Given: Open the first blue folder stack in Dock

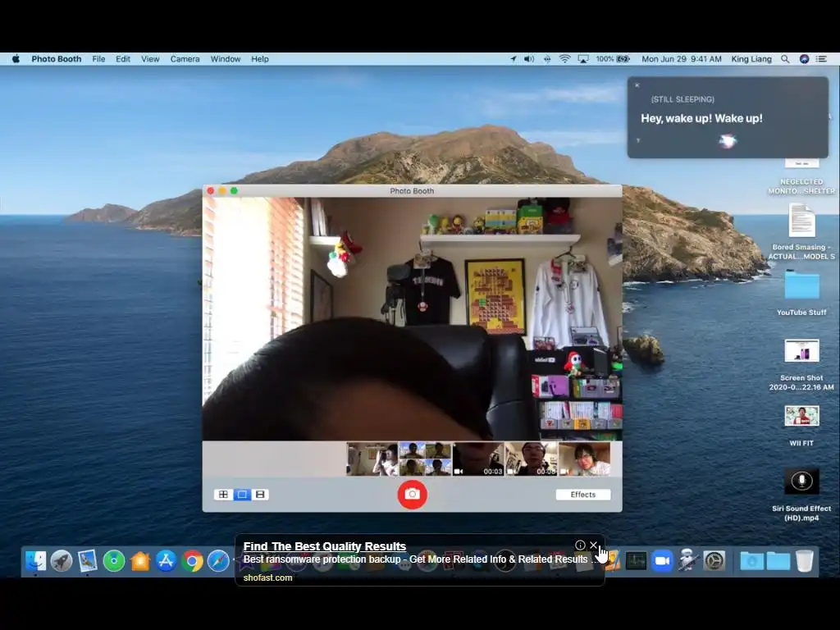Looking at the screenshot, I should (x=751, y=561).
